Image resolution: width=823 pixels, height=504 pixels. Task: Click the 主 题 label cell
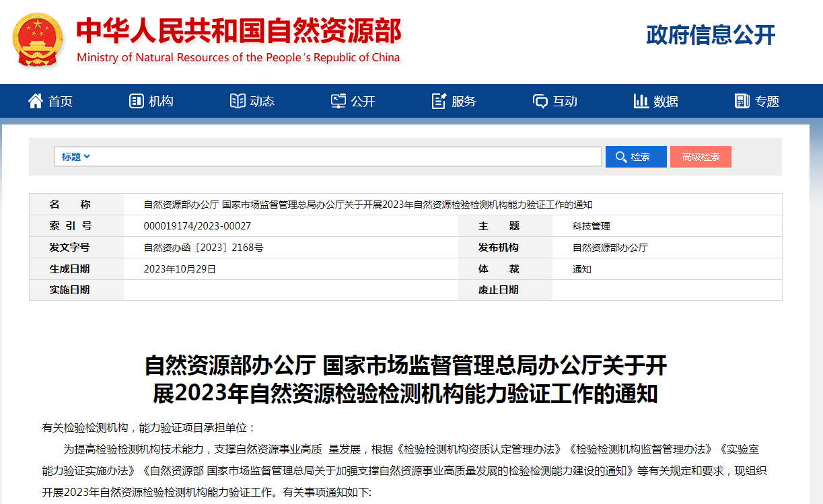505,226
